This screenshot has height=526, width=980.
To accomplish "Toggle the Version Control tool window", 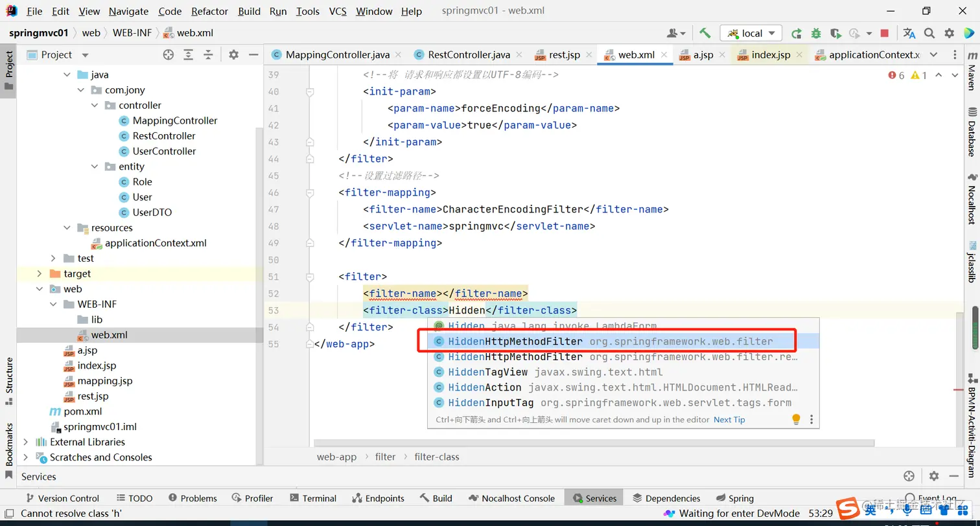I will (62, 498).
